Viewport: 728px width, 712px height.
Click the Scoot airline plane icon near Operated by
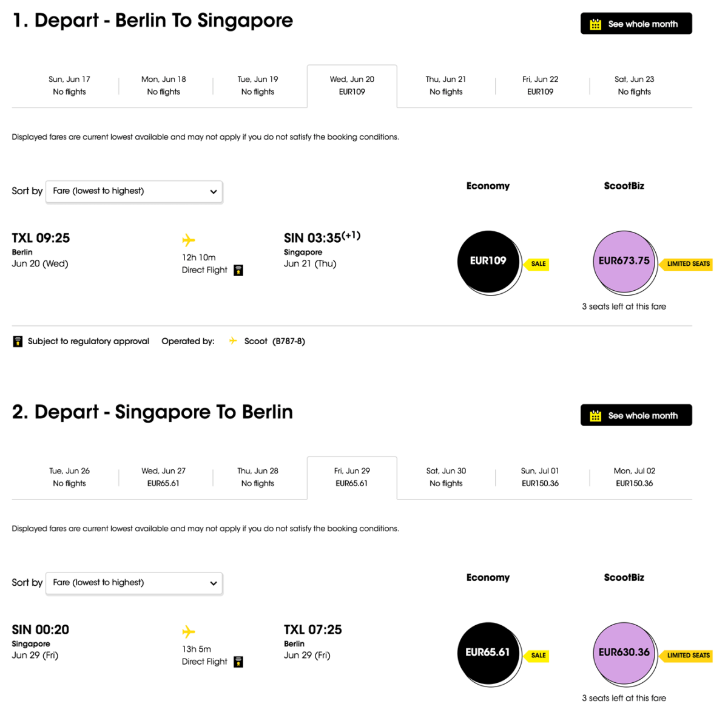click(233, 341)
